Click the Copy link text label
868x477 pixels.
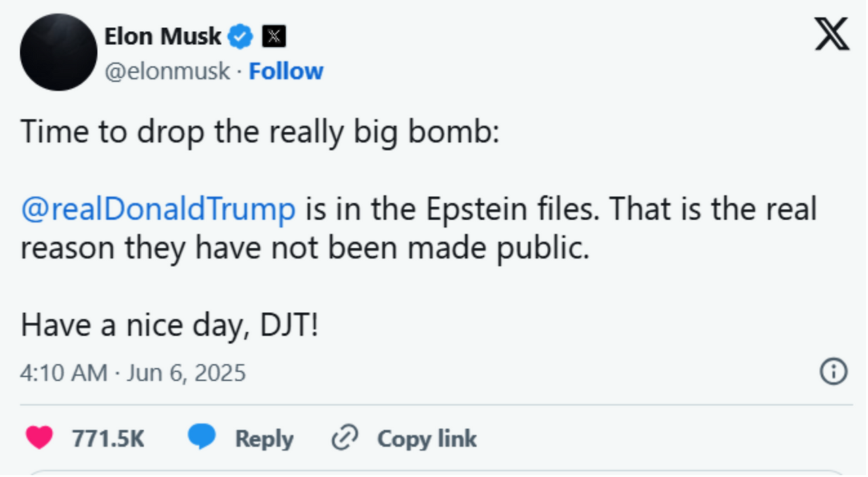(427, 439)
